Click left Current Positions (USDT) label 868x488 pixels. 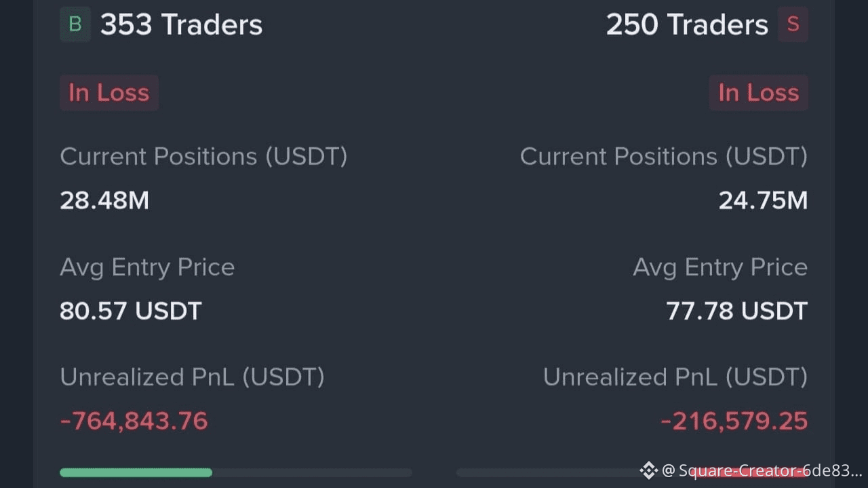pos(203,157)
